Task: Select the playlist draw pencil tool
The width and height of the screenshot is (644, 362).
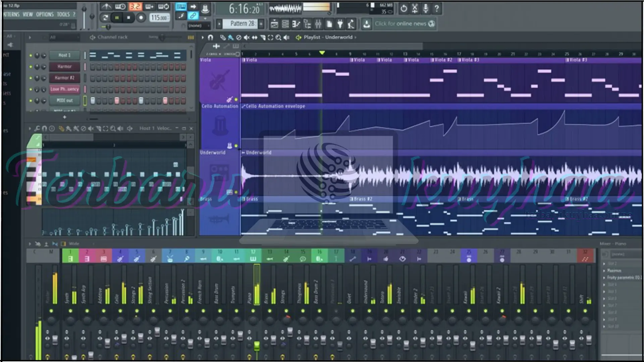Action: tap(223, 37)
